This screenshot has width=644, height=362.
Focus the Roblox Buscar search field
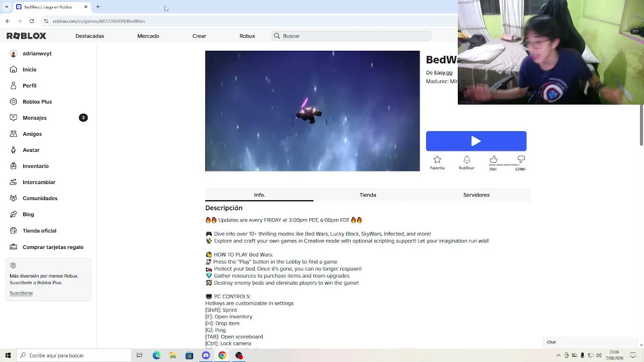[352, 36]
